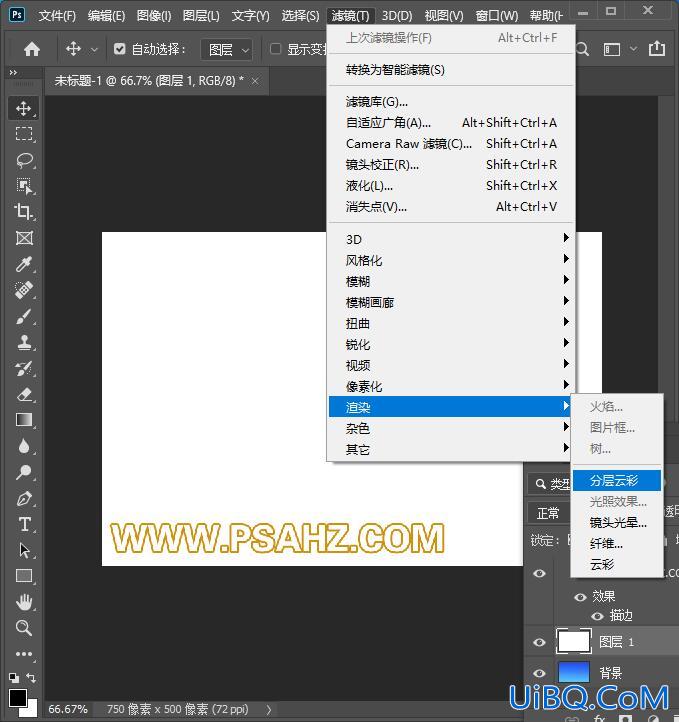Click the background white color swatch
The width and height of the screenshot is (679, 722).
[31, 710]
